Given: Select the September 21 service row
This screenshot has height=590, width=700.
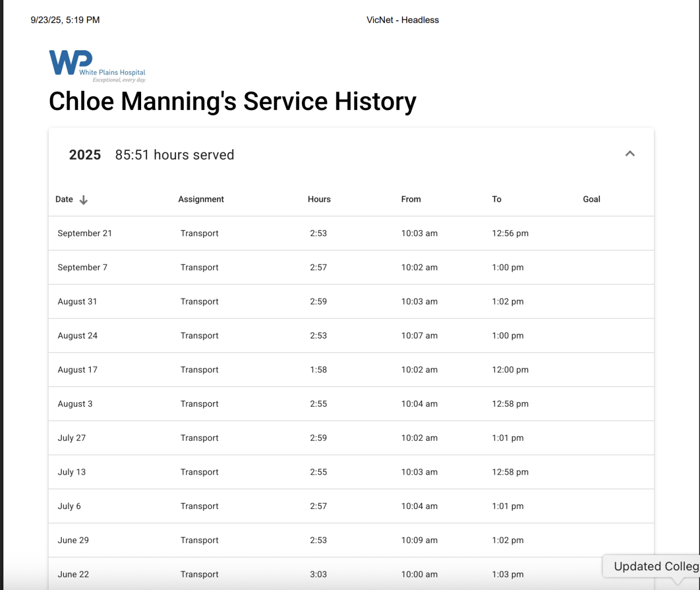Looking at the screenshot, I should coord(350,233).
